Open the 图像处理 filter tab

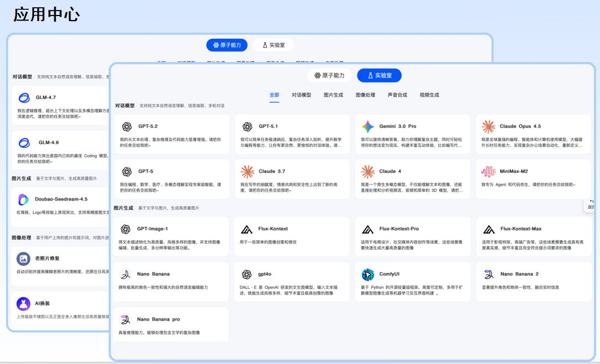click(365, 95)
